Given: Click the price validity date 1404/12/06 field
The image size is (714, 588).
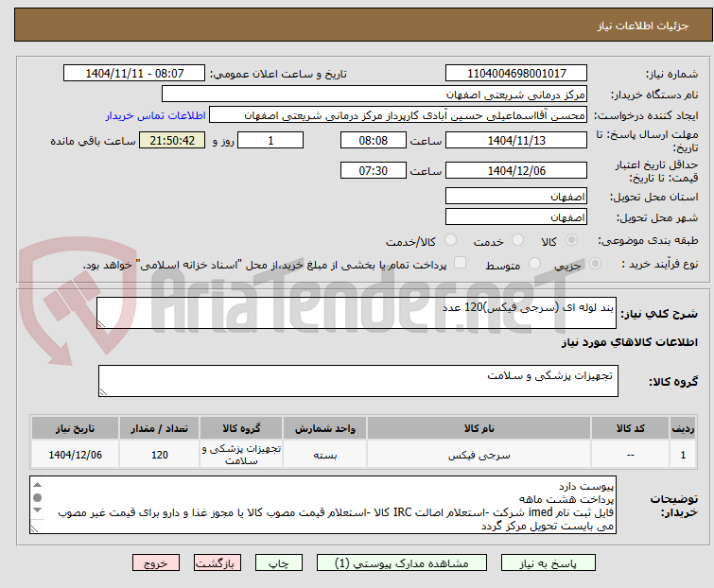Looking at the screenshot, I should [516, 170].
